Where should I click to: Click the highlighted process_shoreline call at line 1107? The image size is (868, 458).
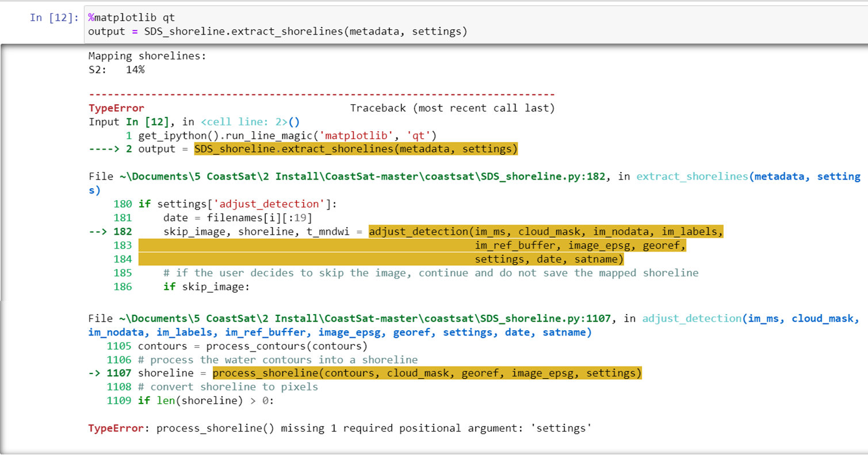point(427,373)
